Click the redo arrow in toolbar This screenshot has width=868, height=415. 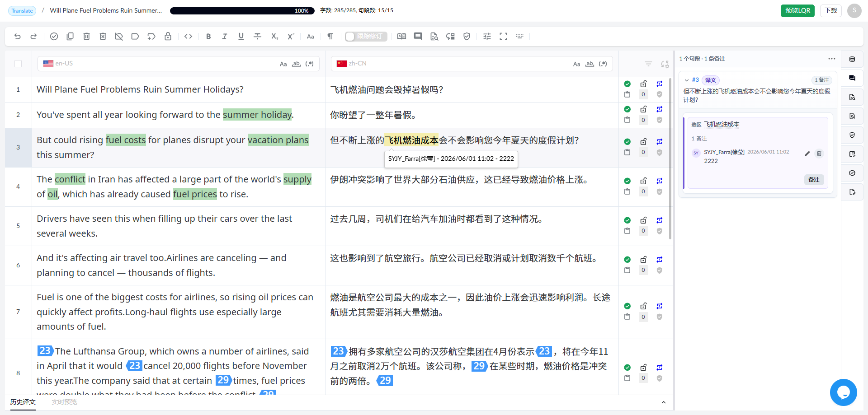pyautogui.click(x=33, y=37)
